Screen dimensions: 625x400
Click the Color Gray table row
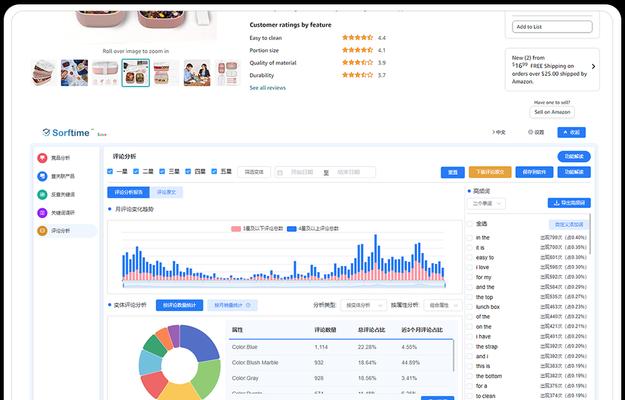(341, 378)
